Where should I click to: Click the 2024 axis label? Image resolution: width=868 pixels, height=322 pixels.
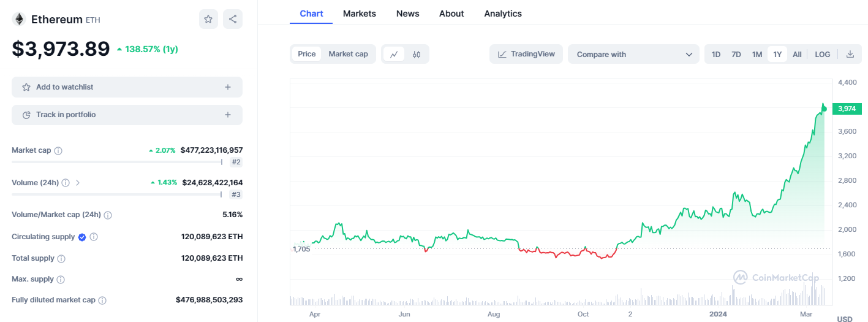click(x=718, y=314)
